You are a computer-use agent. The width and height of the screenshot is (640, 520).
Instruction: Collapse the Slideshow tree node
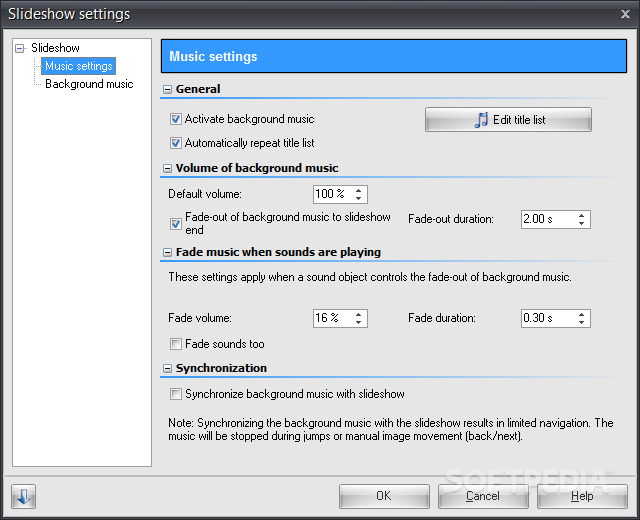pos(19,48)
